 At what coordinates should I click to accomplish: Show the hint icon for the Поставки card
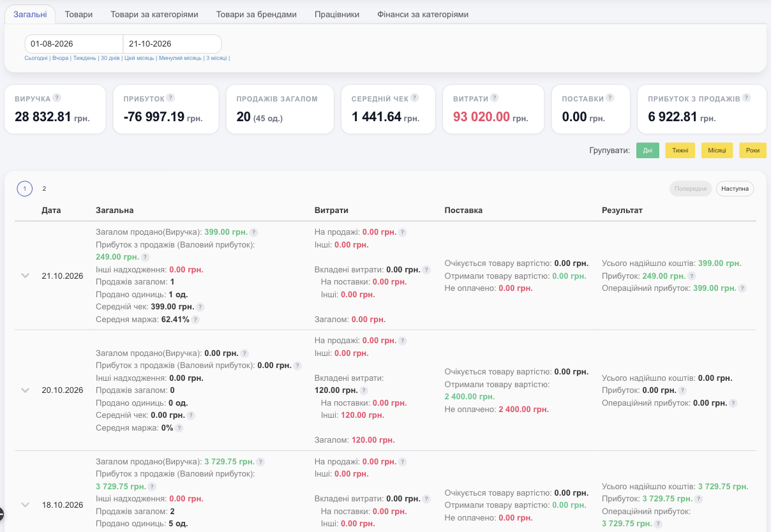[610, 98]
